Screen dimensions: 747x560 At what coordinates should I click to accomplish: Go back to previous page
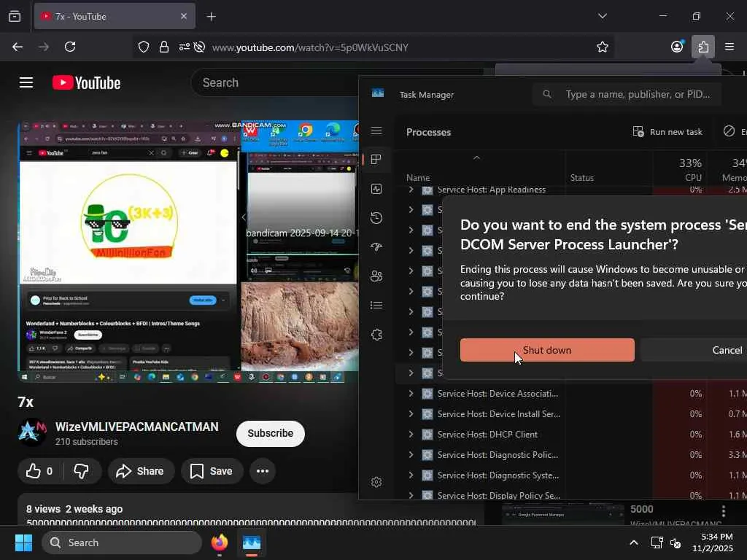click(18, 47)
